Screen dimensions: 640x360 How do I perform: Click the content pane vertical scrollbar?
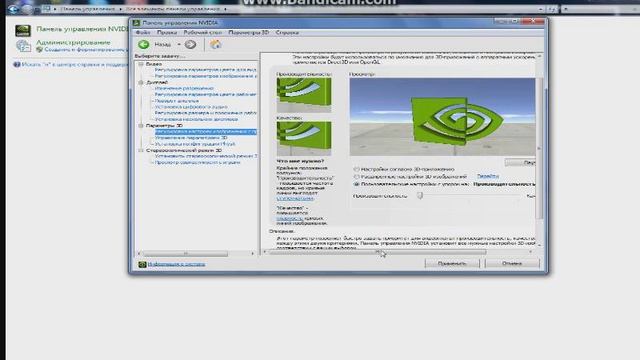(540, 149)
